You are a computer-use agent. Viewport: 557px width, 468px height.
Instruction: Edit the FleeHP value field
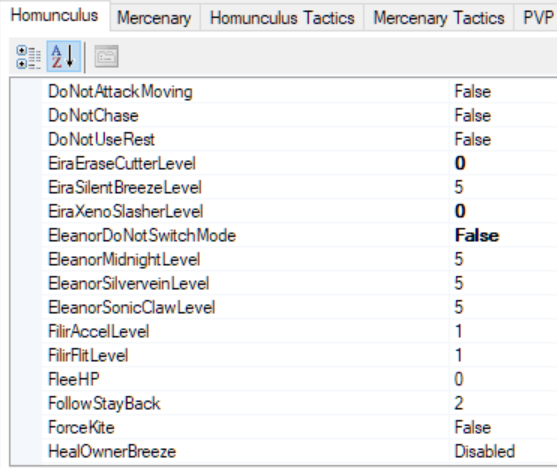point(503,379)
